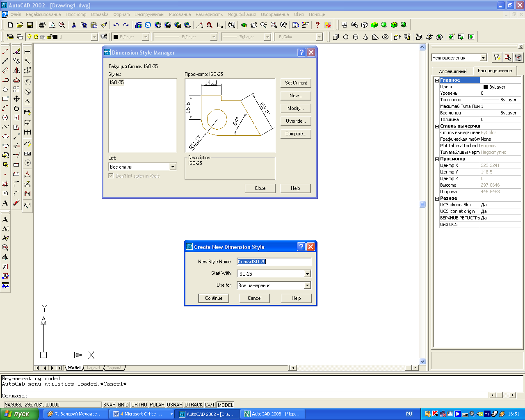Select the Array tool with four squares

(16, 89)
